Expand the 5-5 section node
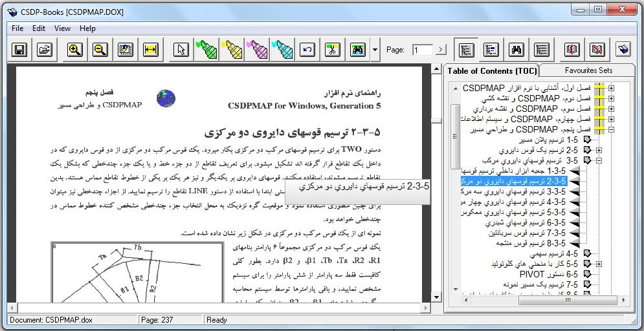 pos(599,264)
